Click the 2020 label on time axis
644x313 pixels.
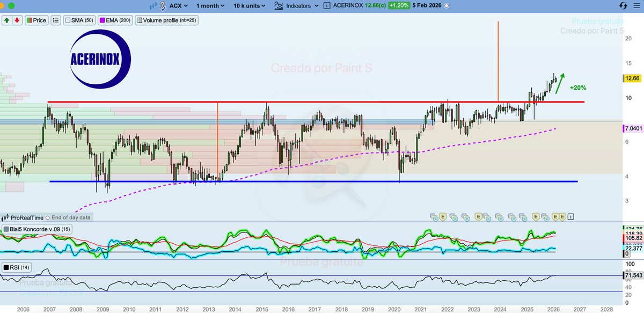393,309
